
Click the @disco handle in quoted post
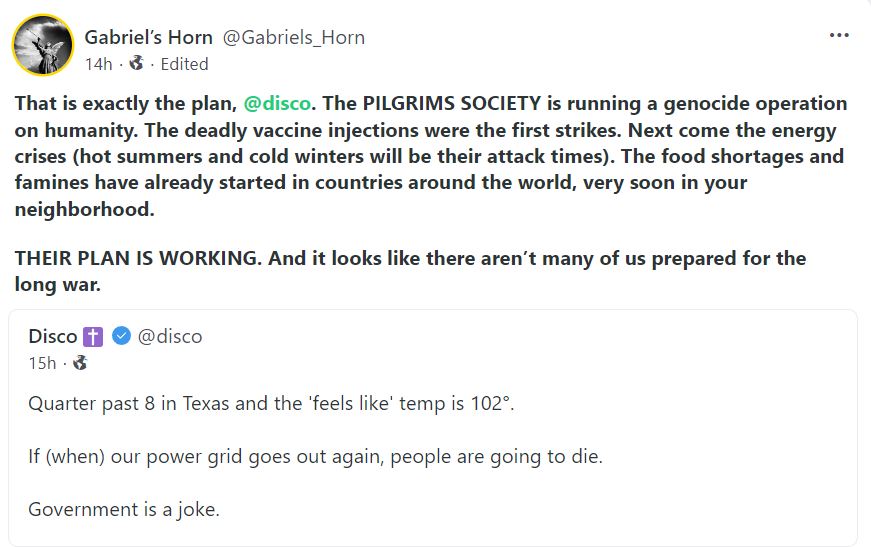click(170, 336)
